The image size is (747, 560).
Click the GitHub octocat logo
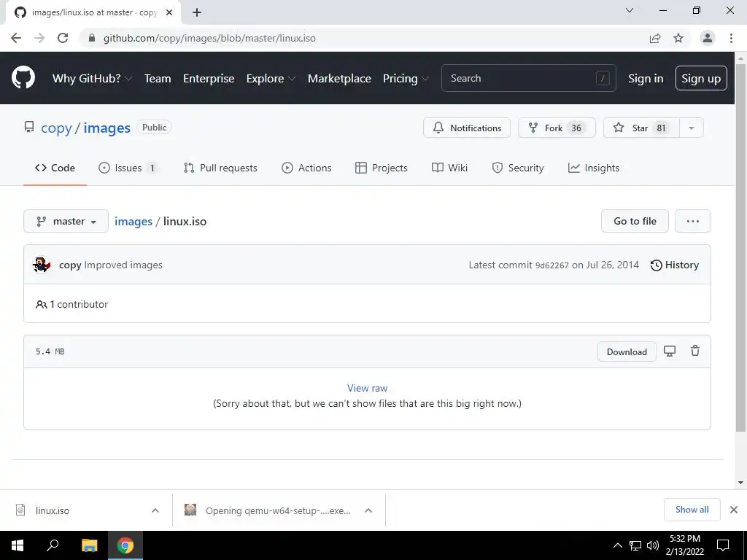(23, 77)
